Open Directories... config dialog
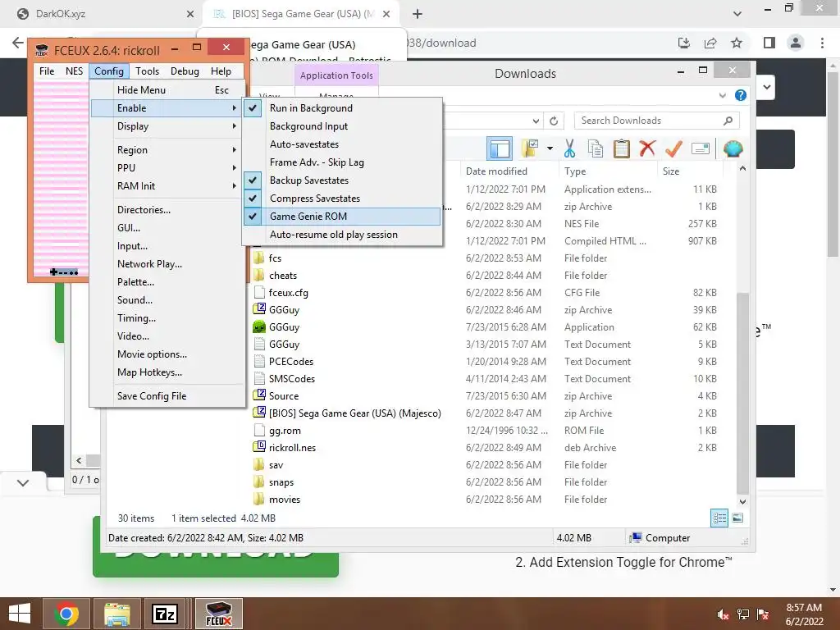This screenshot has width=840, height=630. 167,209
